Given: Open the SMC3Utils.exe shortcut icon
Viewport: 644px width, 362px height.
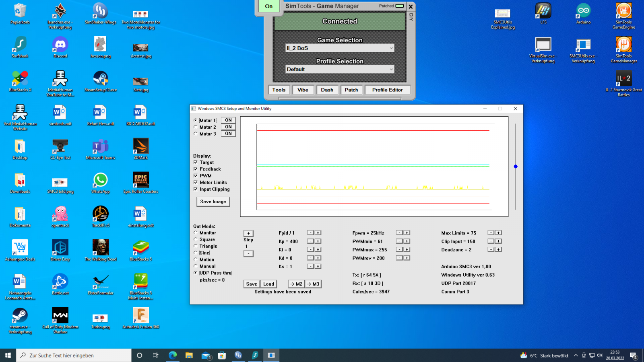Looking at the screenshot, I should coord(583,50).
